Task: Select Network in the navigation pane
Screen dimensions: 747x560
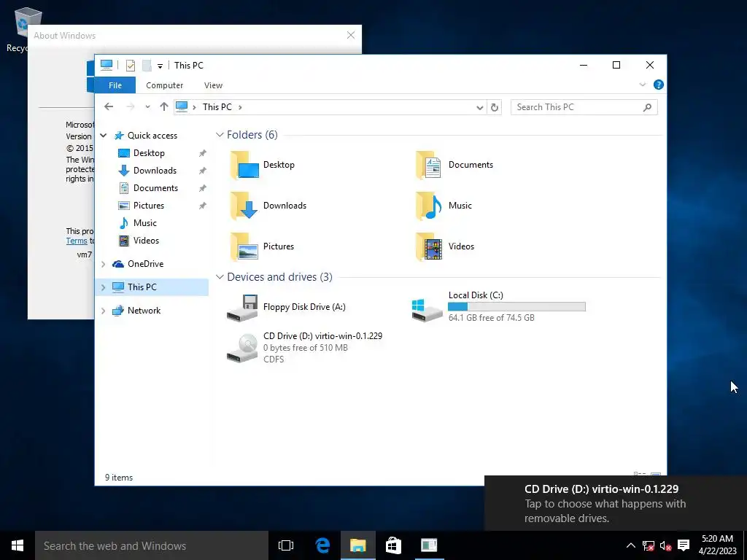Action: [x=144, y=311]
